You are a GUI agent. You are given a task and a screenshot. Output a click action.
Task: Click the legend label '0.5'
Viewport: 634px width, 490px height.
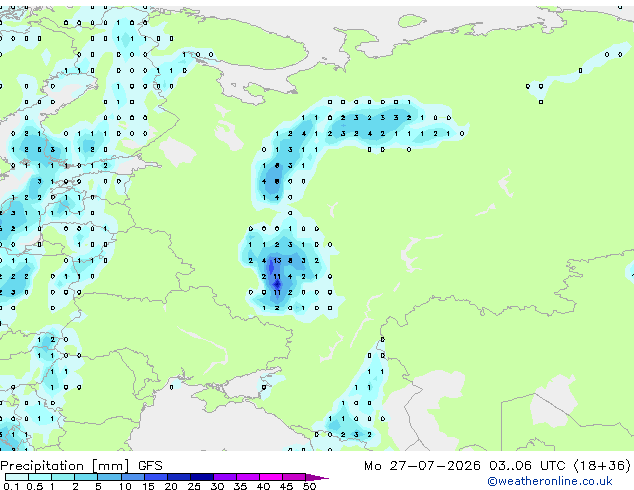coord(35,486)
